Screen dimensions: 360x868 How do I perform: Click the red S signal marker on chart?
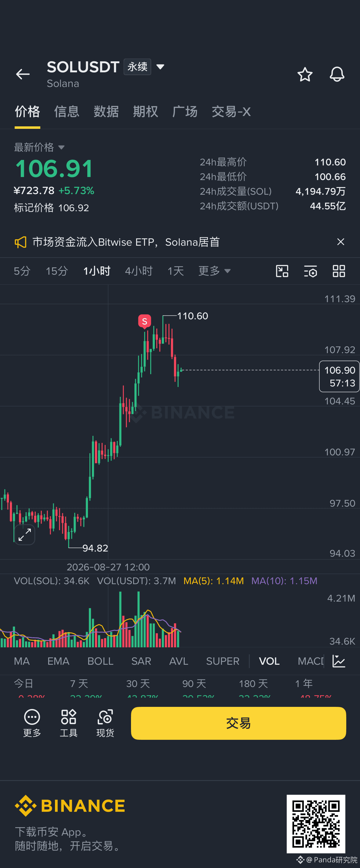click(x=145, y=321)
